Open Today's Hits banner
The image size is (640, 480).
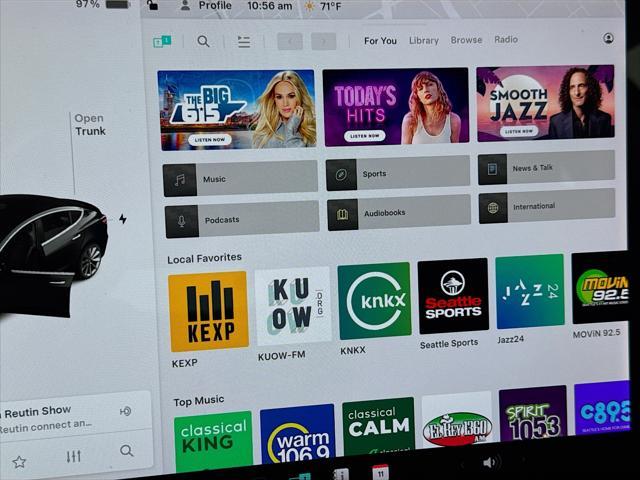tap(396, 107)
